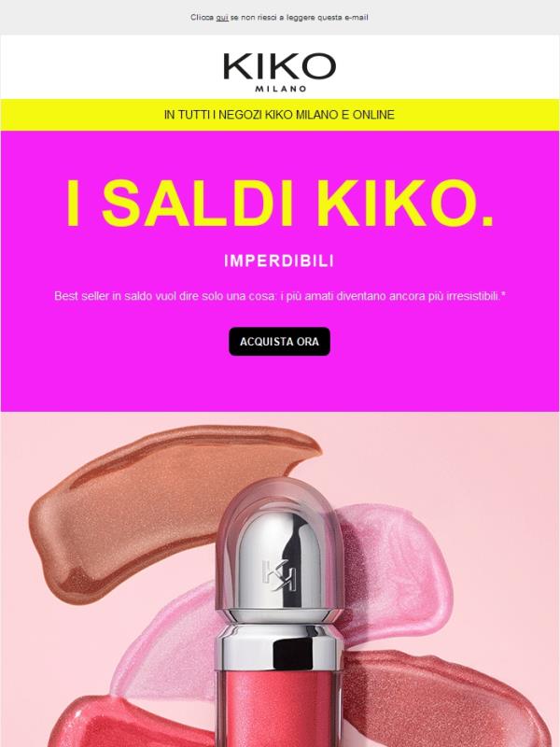Click the "I SALDI KIKO." headline

(279, 204)
